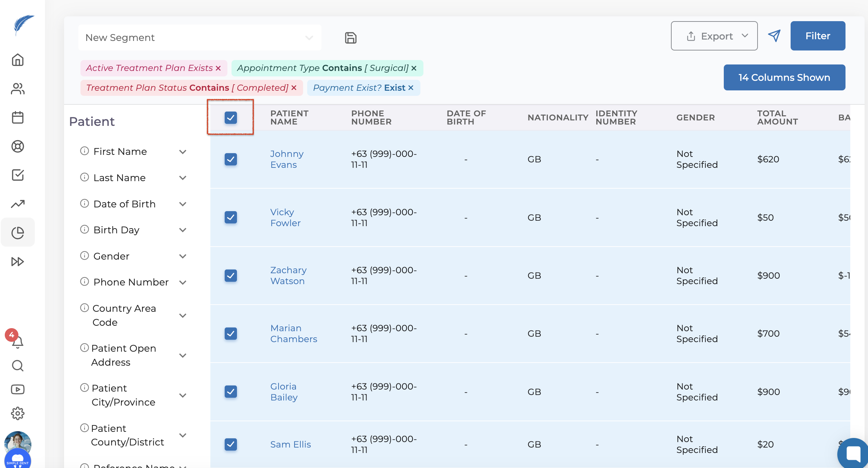
Task: Remove the Active Treatment Plan Exists tag
Action: coord(218,68)
